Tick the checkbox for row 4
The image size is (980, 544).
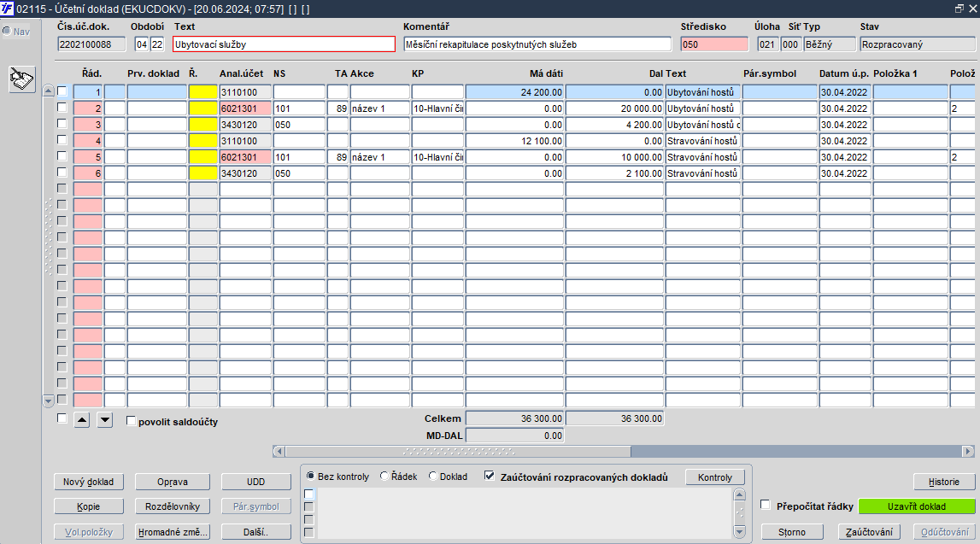62,140
